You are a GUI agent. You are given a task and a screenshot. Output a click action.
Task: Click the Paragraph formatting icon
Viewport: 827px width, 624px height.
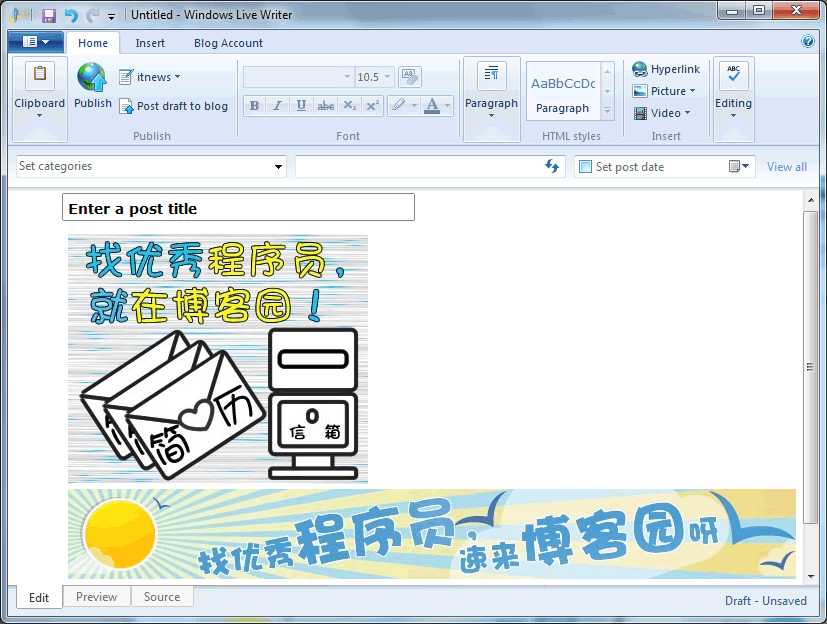pos(491,75)
